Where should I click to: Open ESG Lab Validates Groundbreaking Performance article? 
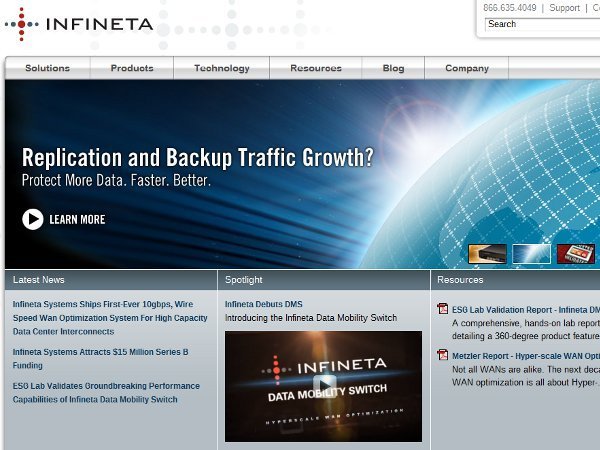click(106, 393)
